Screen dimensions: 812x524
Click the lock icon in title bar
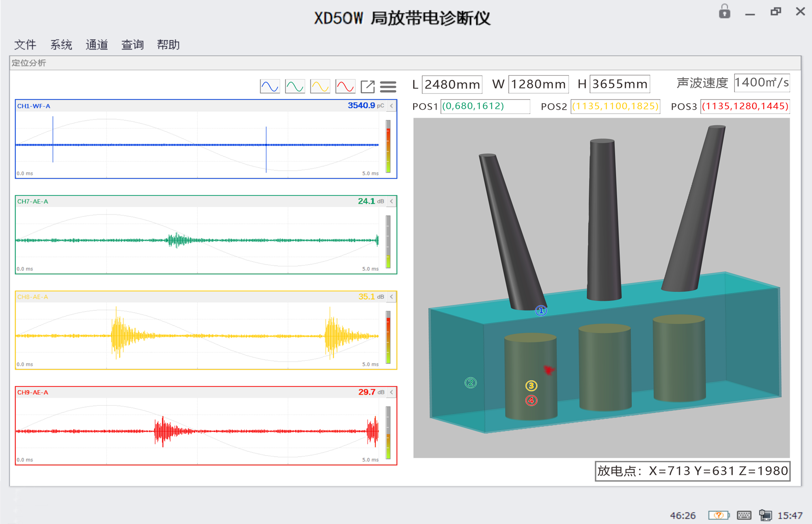pos(724,11)
